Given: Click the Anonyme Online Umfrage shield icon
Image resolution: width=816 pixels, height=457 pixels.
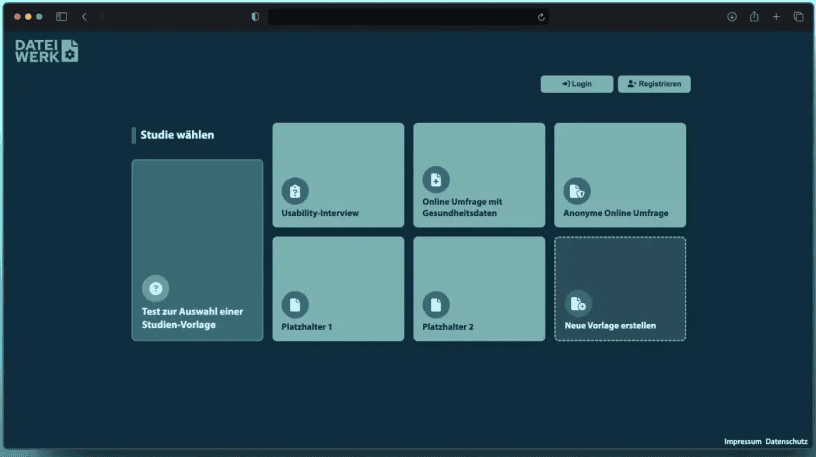Looking at the screenshot, I should (x=577, y=191).
